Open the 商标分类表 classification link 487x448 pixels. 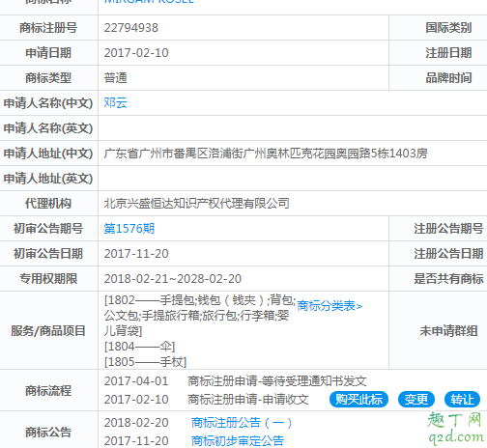(329, 306)
